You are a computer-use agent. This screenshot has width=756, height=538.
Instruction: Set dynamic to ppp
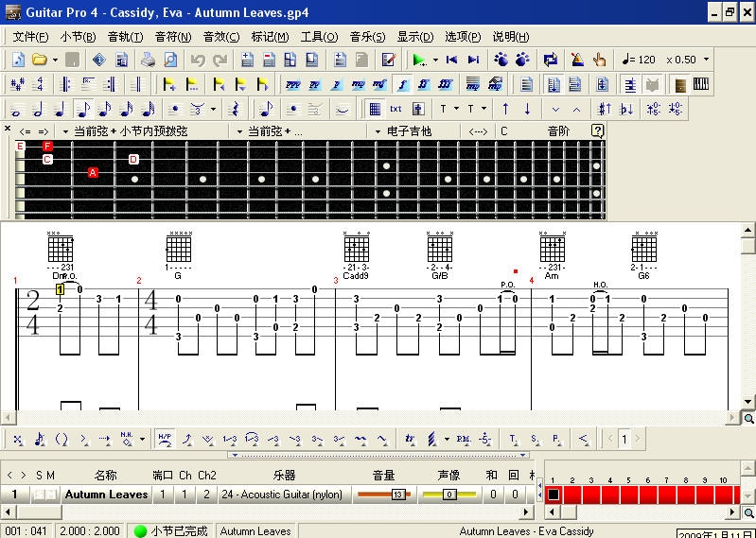292,85
